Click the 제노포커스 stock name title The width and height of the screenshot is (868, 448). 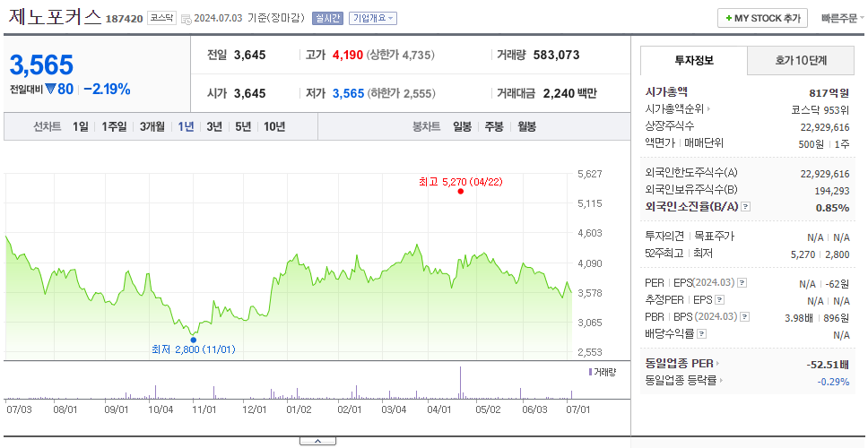click(x=55, y=17)
